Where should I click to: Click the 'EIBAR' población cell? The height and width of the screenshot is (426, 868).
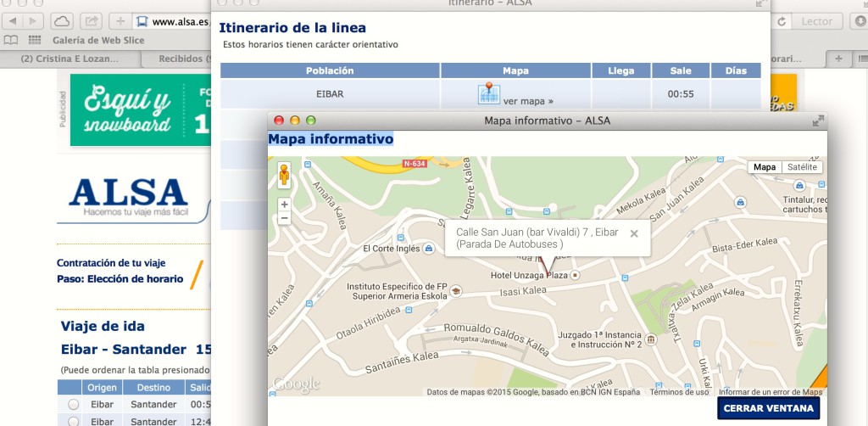pos(330,94)
